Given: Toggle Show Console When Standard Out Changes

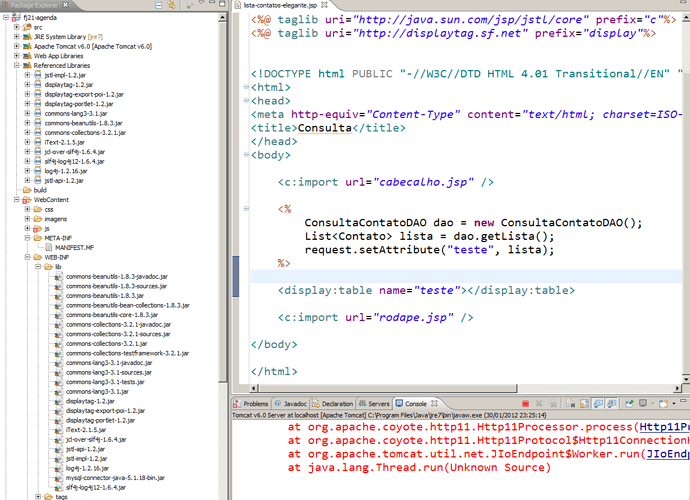Looking at the screenshot, I should pyautogui.click(x=598, y=404).
